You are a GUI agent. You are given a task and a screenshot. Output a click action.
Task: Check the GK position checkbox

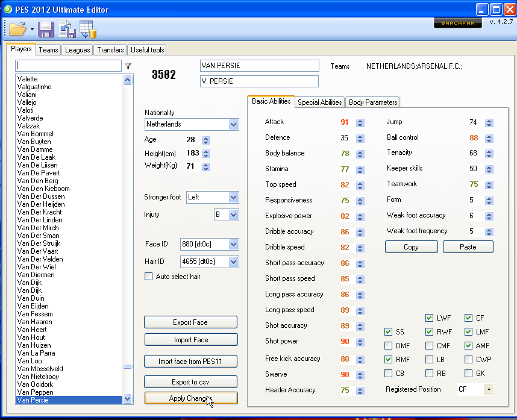coord(468,373)
